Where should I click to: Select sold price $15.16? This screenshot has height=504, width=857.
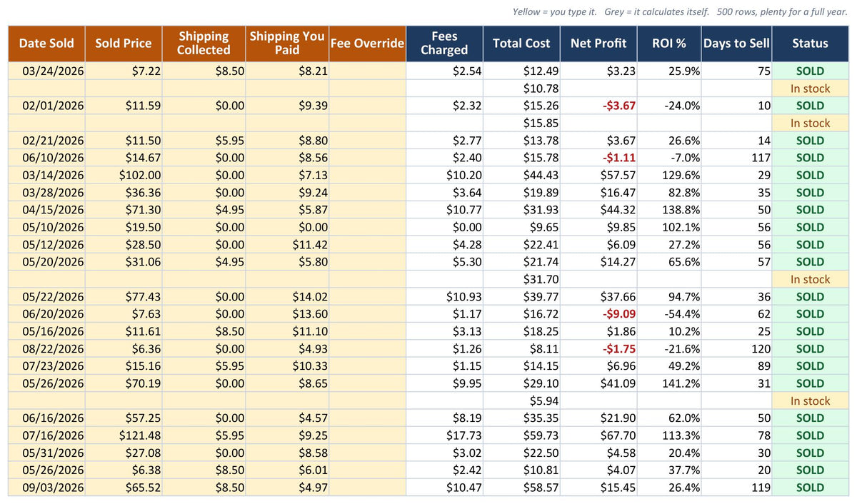click(x=124, y=366)
